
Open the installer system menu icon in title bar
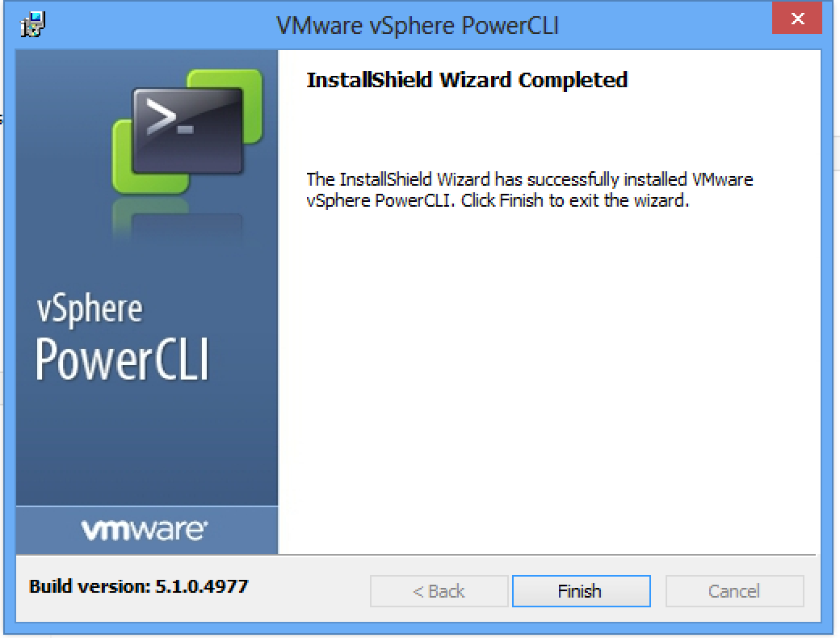pos(32,25)
